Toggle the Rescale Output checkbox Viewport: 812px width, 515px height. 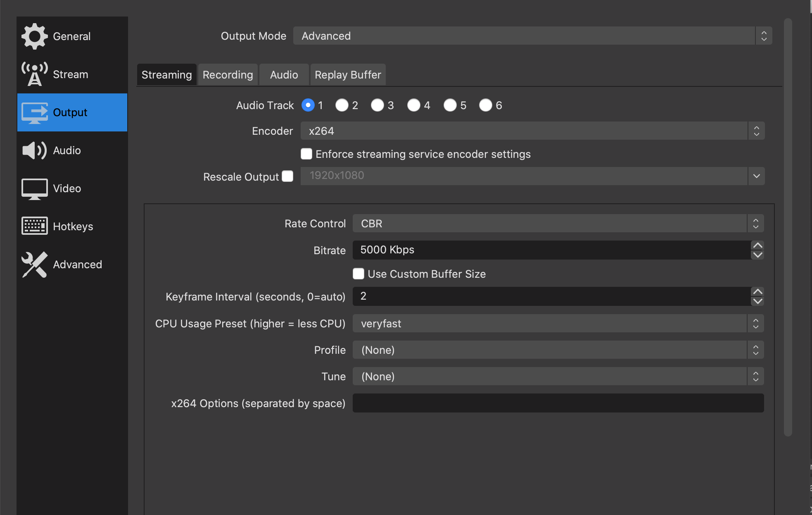[287, 176]
